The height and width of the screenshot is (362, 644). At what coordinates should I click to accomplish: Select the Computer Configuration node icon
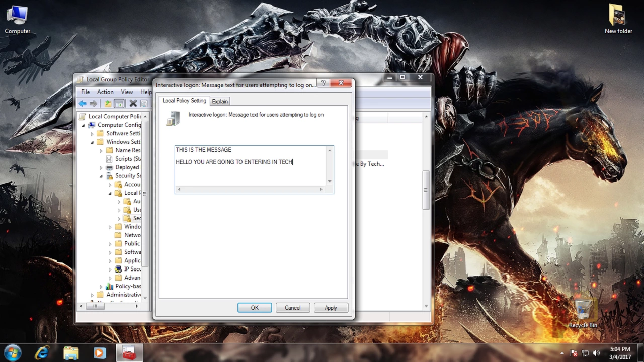pyautogui.click(x=91, y=125)
